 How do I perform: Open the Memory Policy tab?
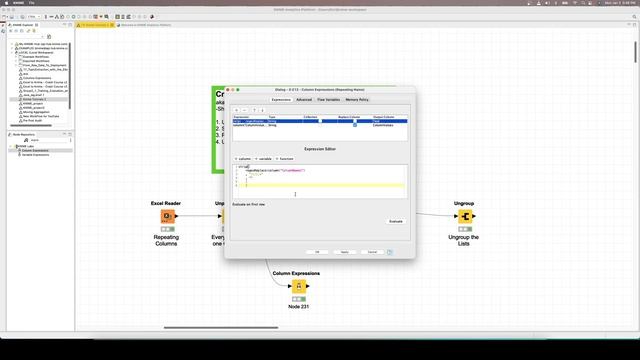[x=357, y=100]
